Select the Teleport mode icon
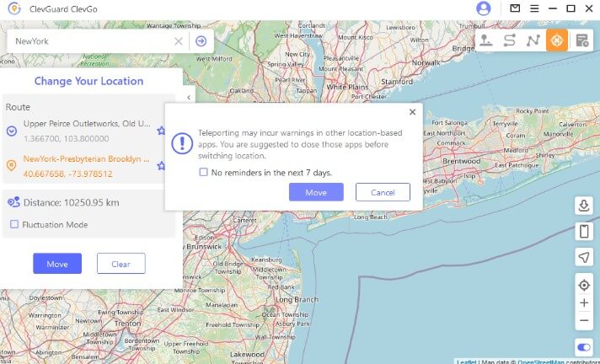 pyautogui.click(x=557, y=40)
